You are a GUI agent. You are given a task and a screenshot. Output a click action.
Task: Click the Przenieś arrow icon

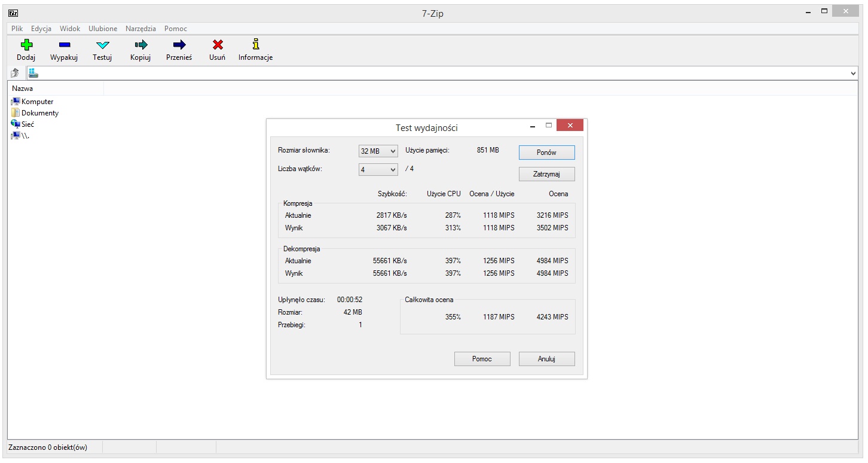pyautogui.click(x=179, y=44)
